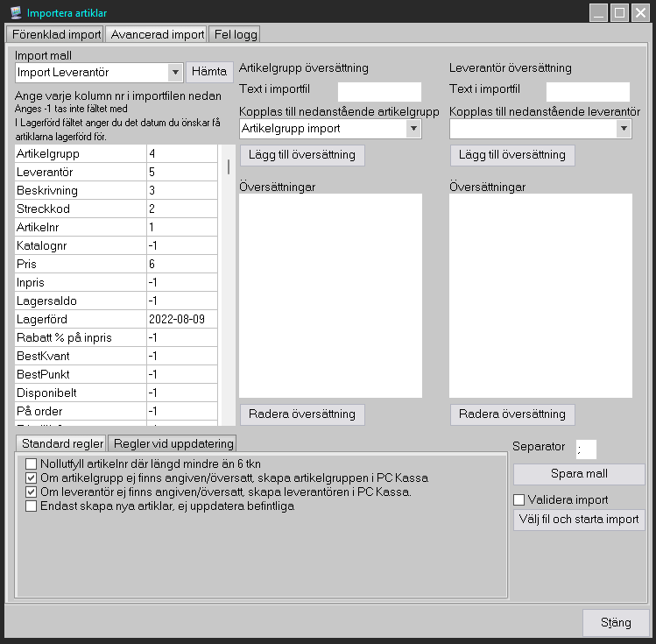The height and width of the screenshot is (644, 656).
Task: Click the column list vertical scrollbar
Action: click(x=229, y=166)
